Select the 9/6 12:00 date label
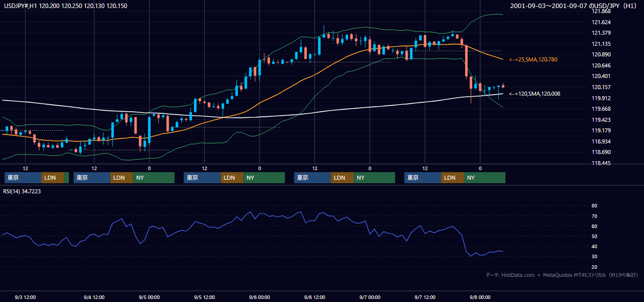644x302 pixels. coord(314,297)
